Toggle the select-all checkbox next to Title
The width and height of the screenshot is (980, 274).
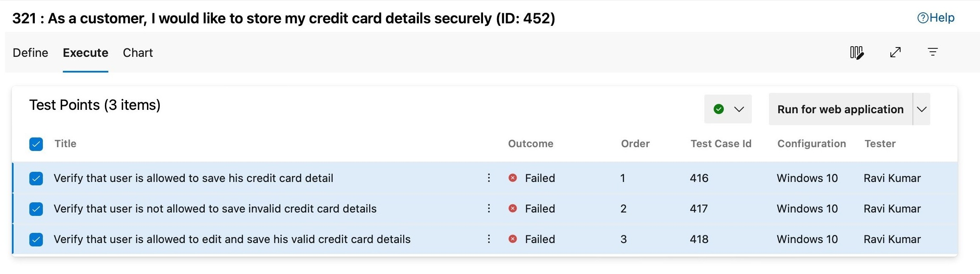(x=36, y=144)
